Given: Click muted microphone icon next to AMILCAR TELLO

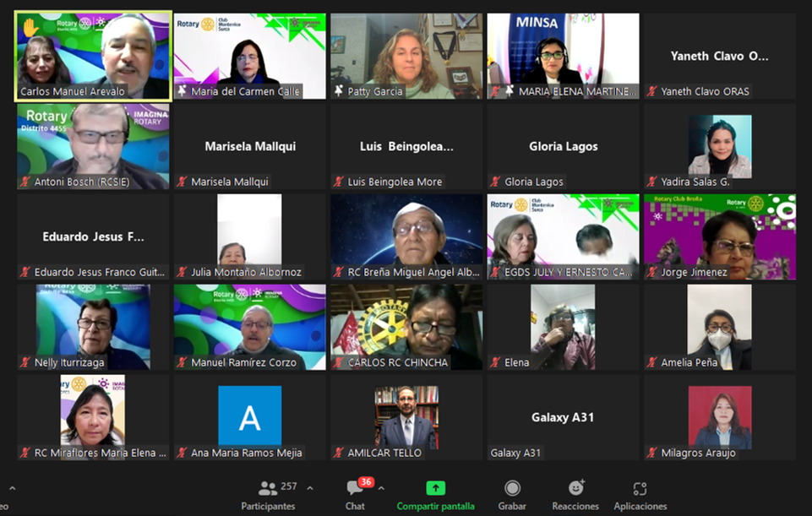Looking at the screenshot, I should [338, 453].
